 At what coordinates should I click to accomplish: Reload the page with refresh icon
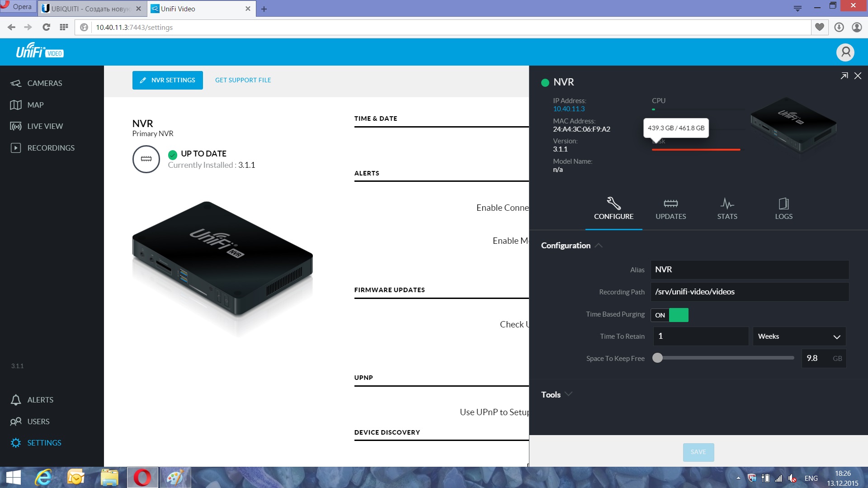(46, 27)
